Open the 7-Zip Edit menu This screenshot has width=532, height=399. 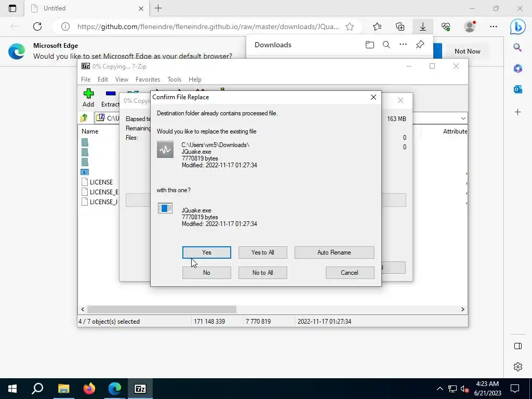pyautogui.click(x=103, y=79)
